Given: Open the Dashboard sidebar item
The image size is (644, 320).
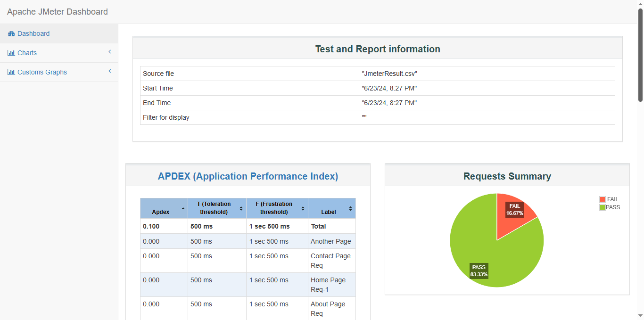Looking at the screenshot, I should pyautogui.click(x=59, y=33).
